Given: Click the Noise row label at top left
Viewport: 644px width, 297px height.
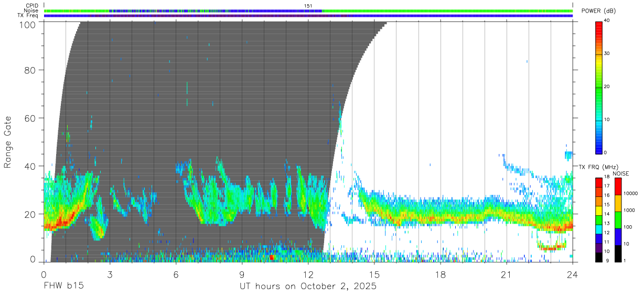Looking at the screenshot, I should coord(31,10).
